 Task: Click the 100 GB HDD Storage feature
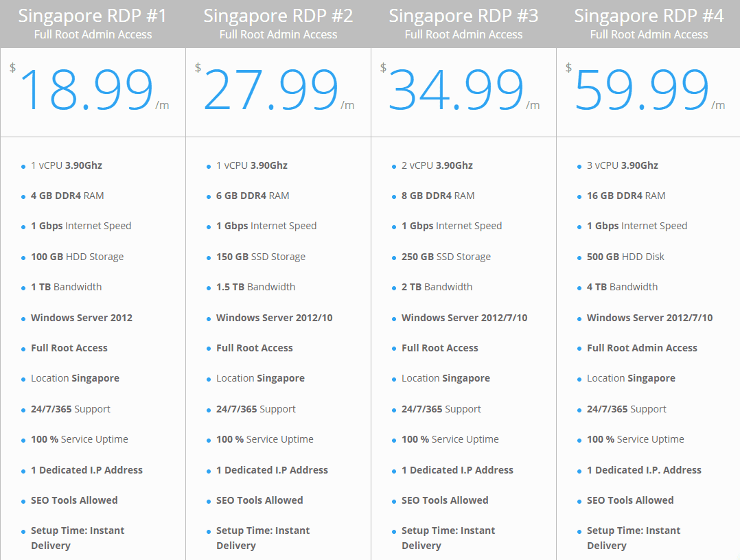click(77, 257)
